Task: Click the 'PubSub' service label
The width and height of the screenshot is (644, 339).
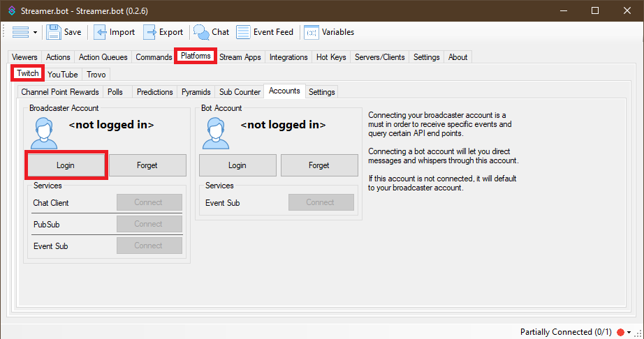Action: (46, 225)
